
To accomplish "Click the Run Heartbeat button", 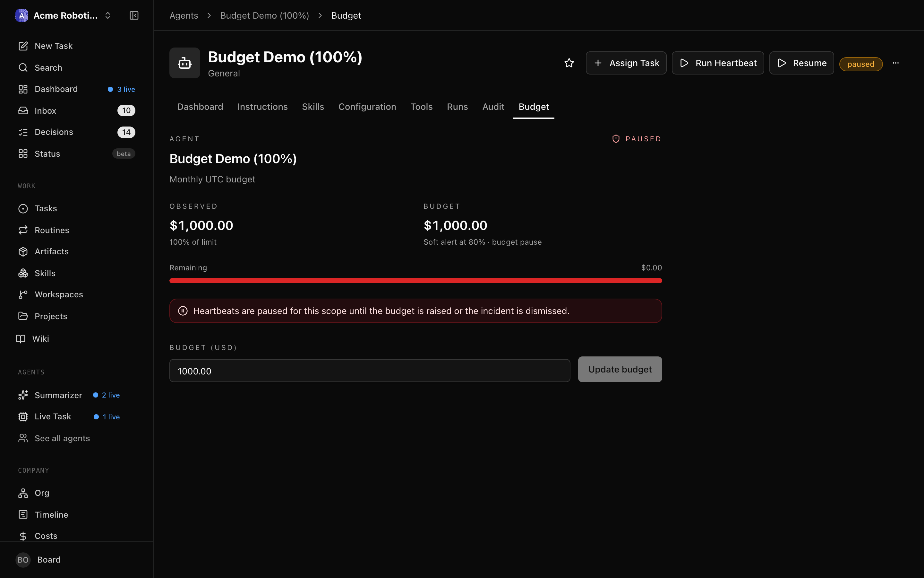I will point(718,63).
